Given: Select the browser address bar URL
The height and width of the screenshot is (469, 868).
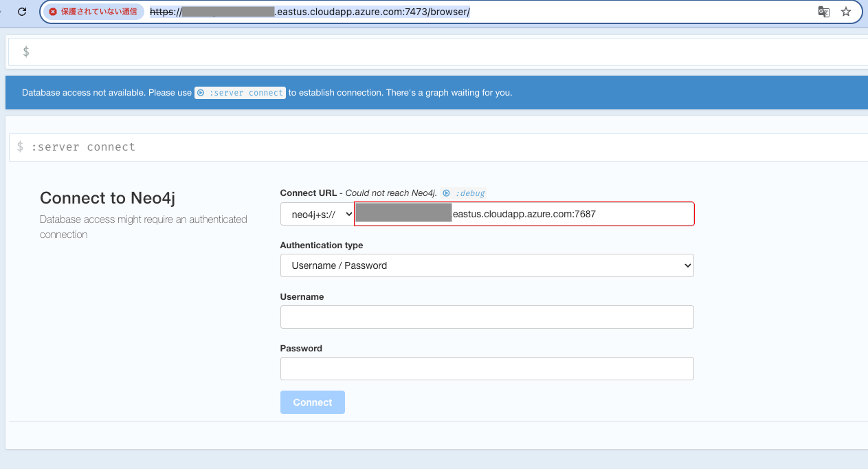Looking at the screenshot, I should (310, 12).
